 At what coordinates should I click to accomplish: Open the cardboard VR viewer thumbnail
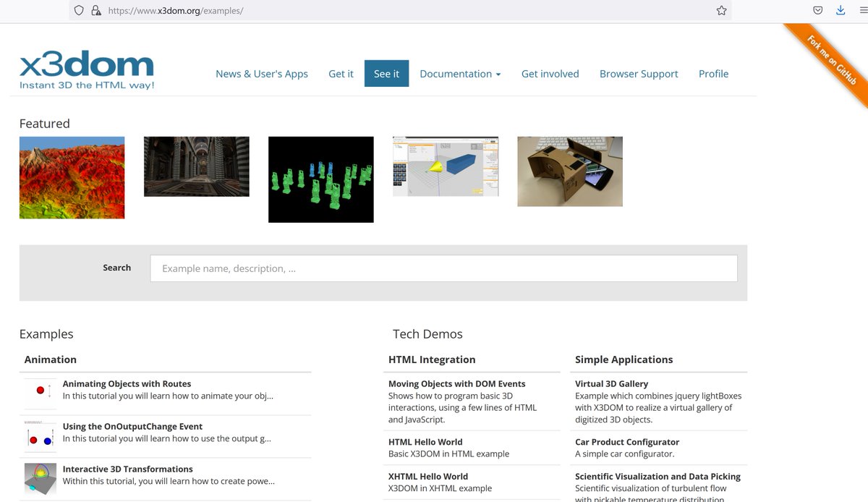[570, 171]
